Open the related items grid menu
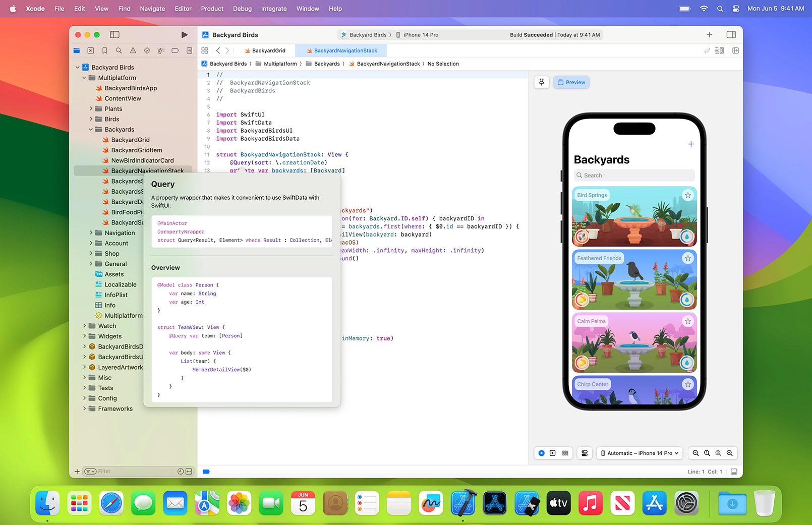The image size is (812, 525). [205, 50]
